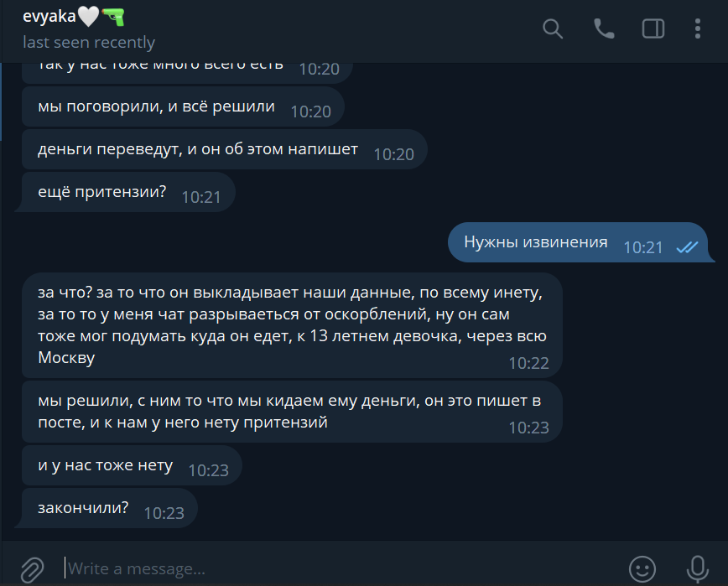The image size is (728, 586).
Task: Record a voice message with the microphone
Action: [697, 569]
